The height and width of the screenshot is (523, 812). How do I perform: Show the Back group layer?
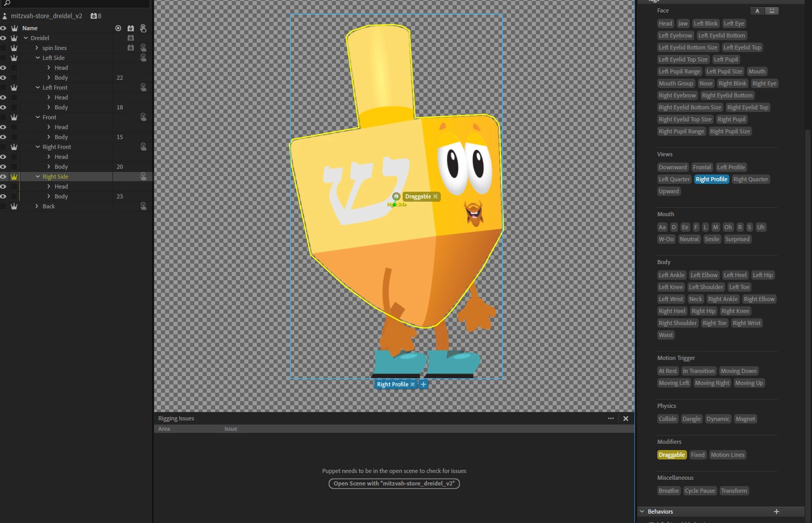(3, 206)
